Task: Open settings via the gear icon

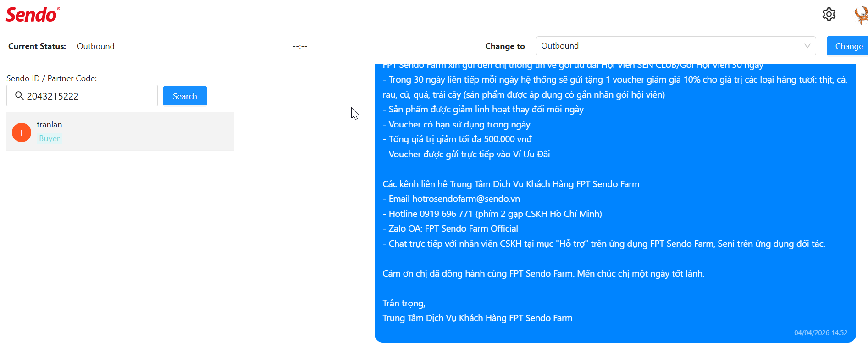Action: coord(829,14)
